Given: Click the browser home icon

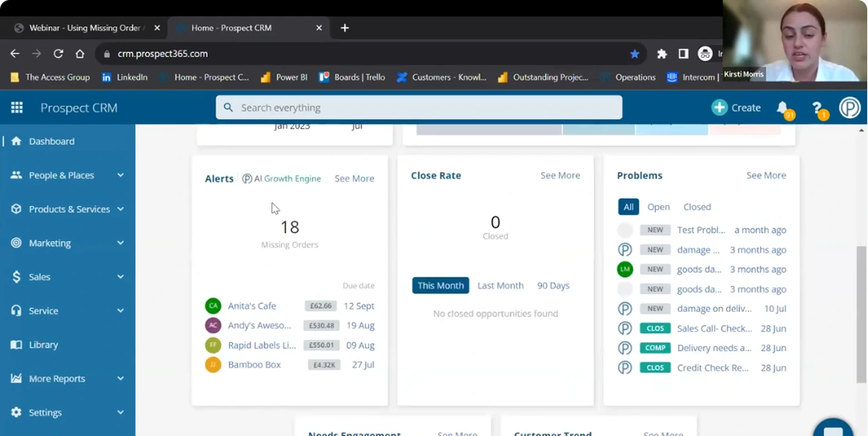Looking at the screenshot, I should (x=80, y=53).
